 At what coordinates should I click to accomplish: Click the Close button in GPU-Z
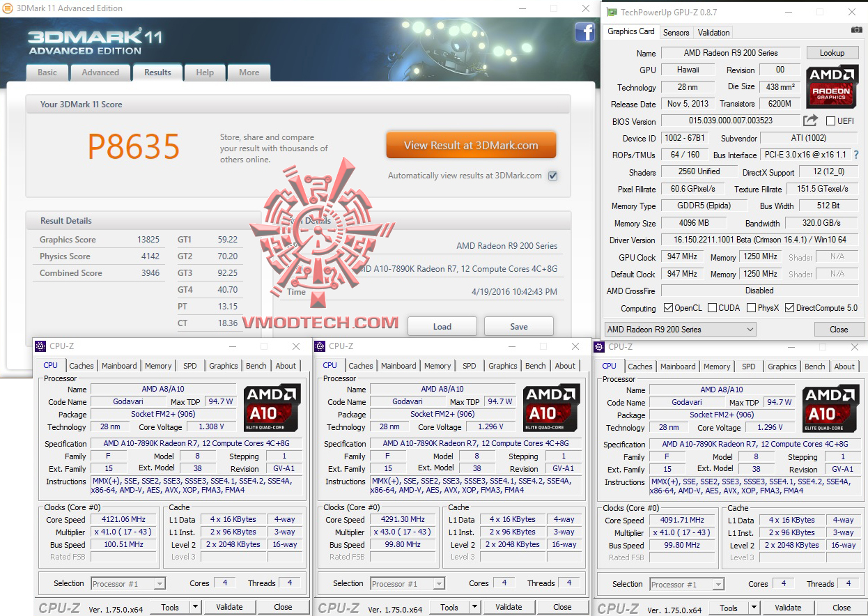tap(839, 330)
